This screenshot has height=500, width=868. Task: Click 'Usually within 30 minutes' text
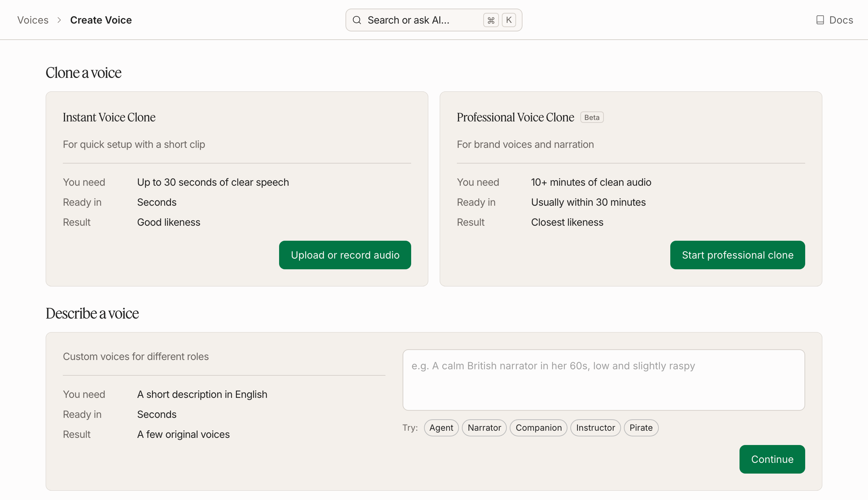(589, 202)
